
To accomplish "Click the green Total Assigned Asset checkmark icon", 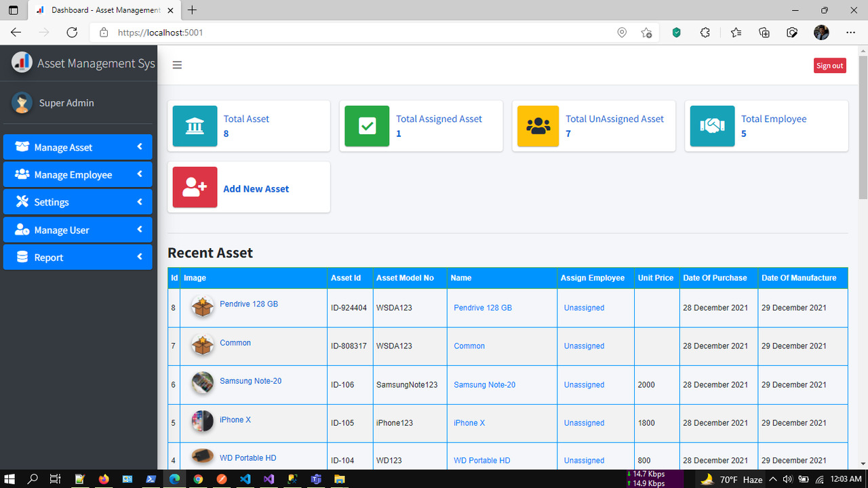I will tap(367, 126).
